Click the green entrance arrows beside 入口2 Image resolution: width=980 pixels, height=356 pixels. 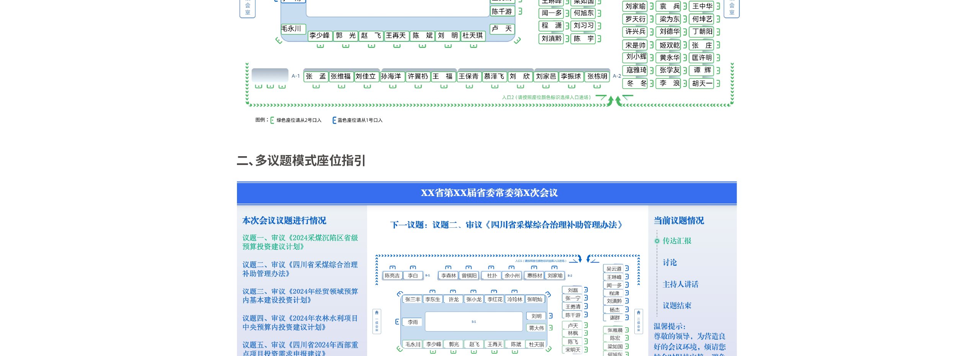coord(614,101)
